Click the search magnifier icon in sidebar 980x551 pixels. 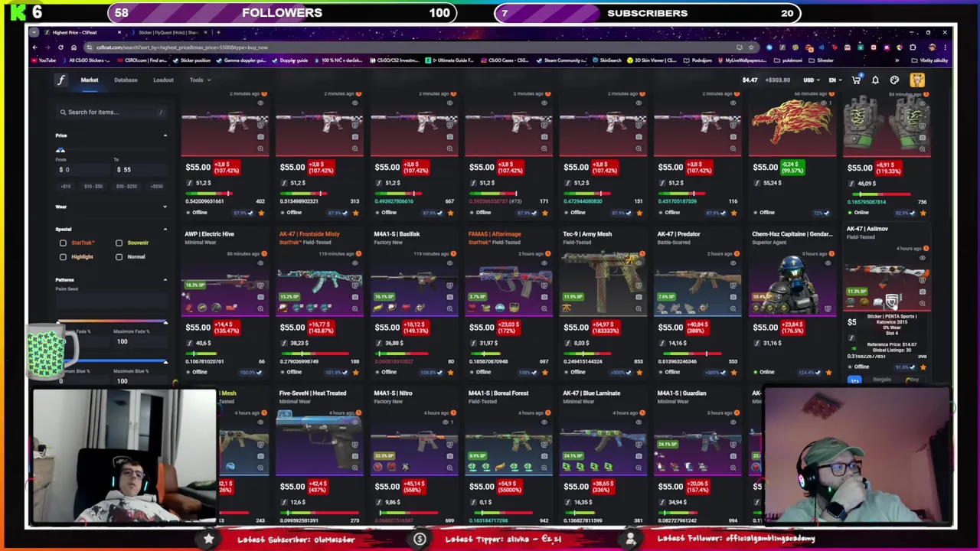(64, 112)
